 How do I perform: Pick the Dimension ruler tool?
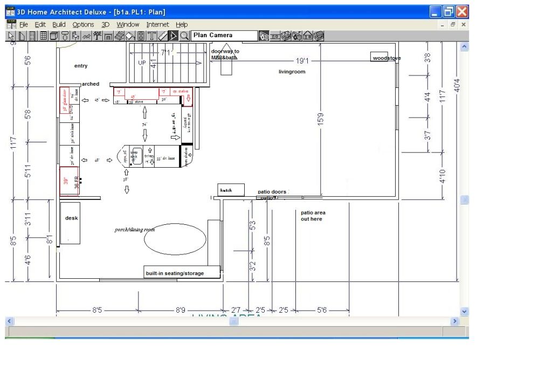click(162, 36)
